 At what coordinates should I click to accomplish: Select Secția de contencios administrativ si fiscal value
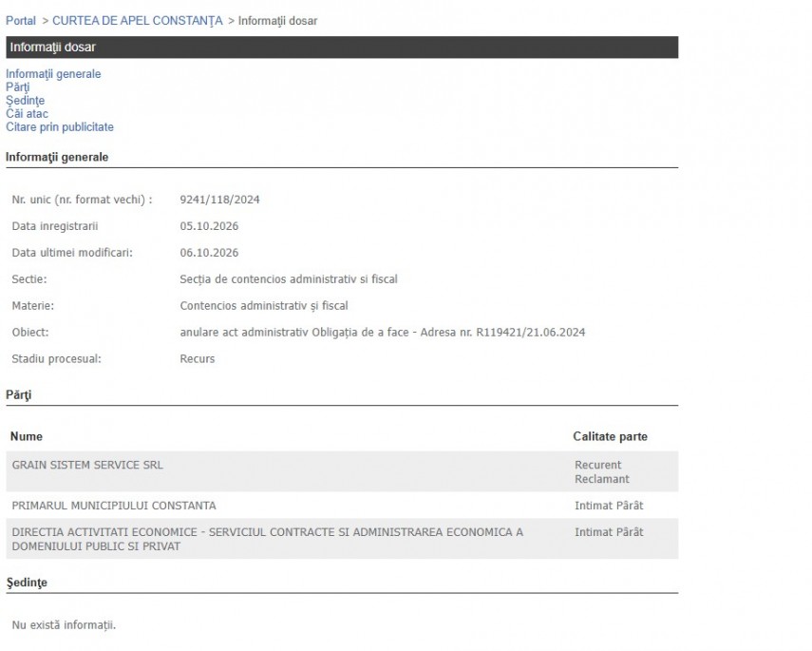(x=289, y=278)
